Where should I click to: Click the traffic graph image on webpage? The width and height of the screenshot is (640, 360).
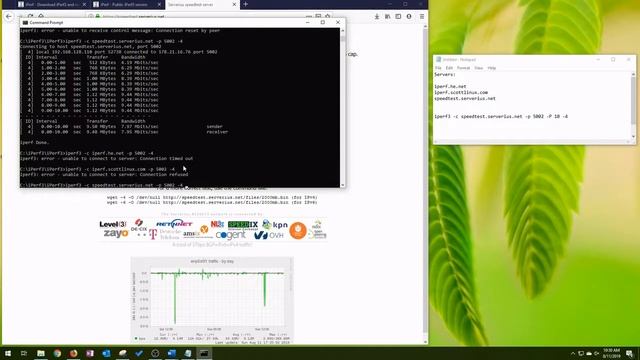[x=212, y=300]
